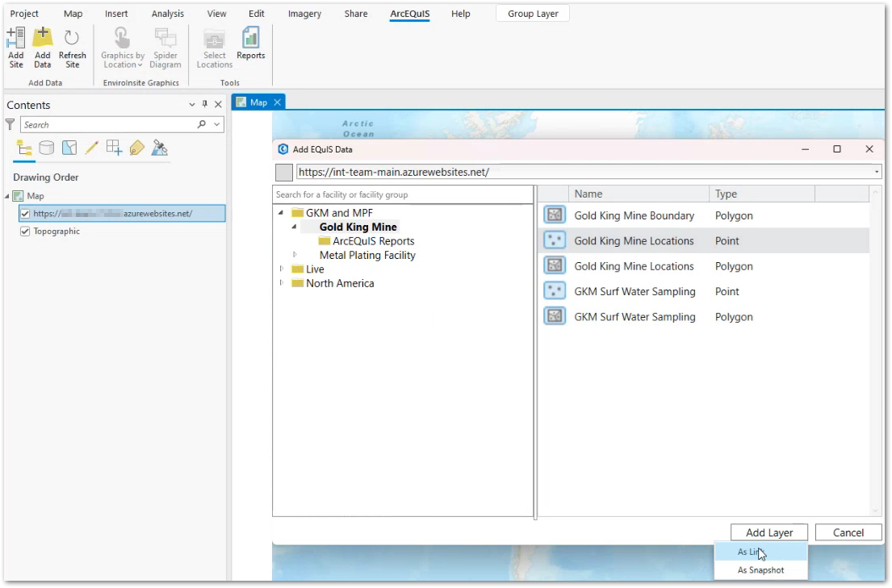Open the Project menu tab
Viewport: 892px width, 588px height.
(x=24, y=14)
